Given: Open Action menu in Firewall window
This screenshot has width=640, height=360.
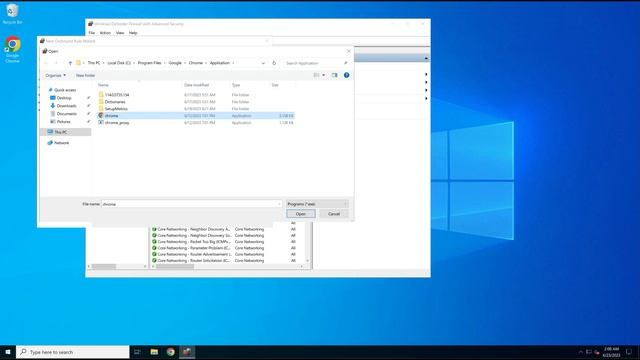Looking at the screenshot, I should click(x=105, y=33).
